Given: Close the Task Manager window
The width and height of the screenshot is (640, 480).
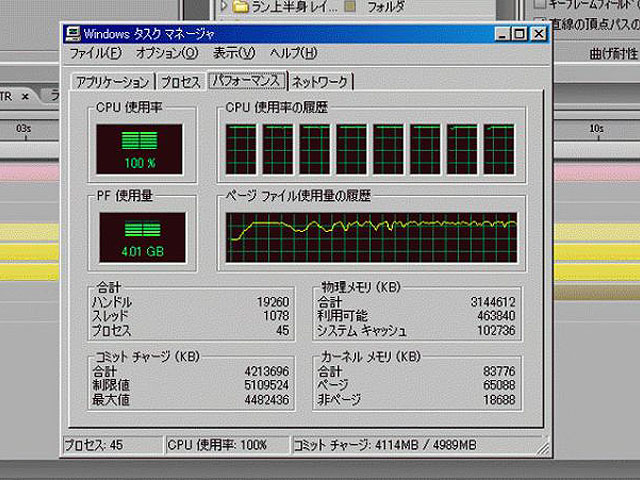Looking at the screenshot, I should 539,34.
